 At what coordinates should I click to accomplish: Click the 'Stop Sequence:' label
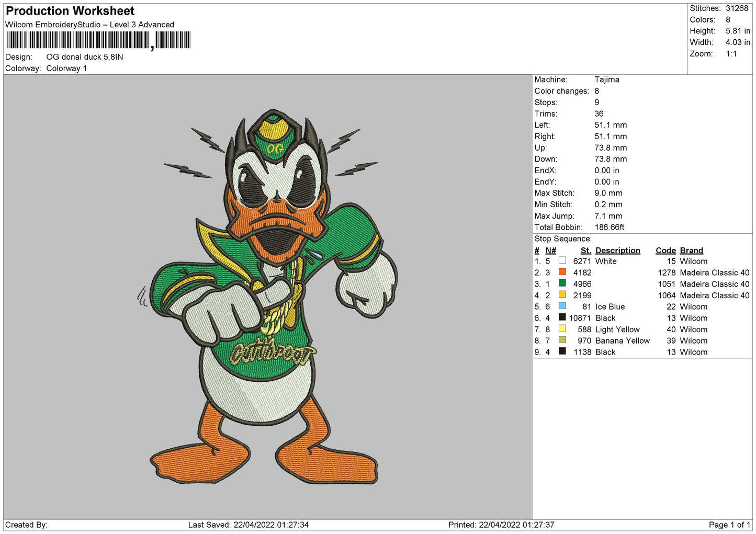coord(563,238)
